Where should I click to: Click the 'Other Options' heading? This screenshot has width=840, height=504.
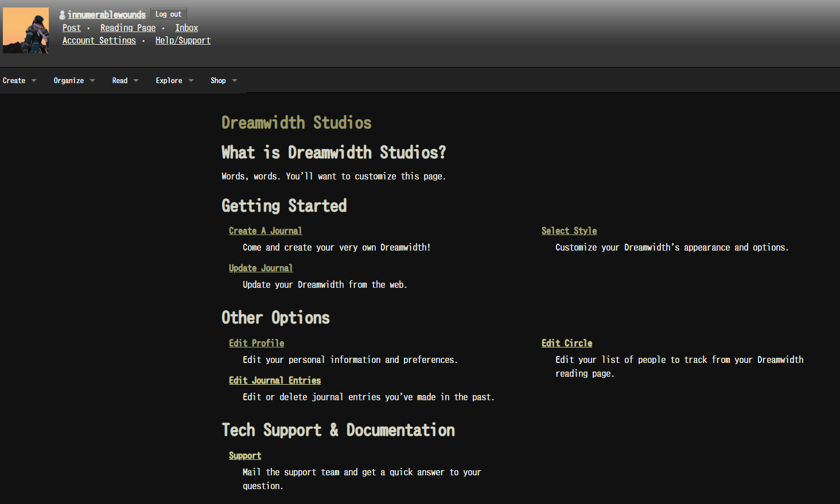276,318
